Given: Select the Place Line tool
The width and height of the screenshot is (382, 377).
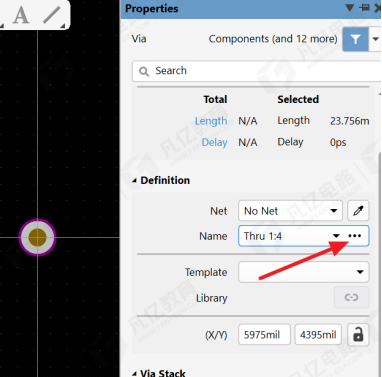Looking at the screenshot, I should click(x=52, y=15).
